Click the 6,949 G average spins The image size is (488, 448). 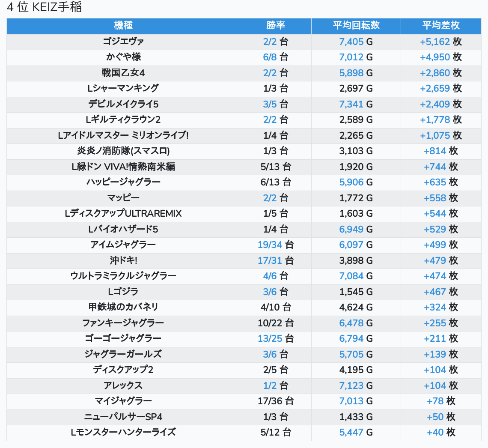click(x=356, y=229)
